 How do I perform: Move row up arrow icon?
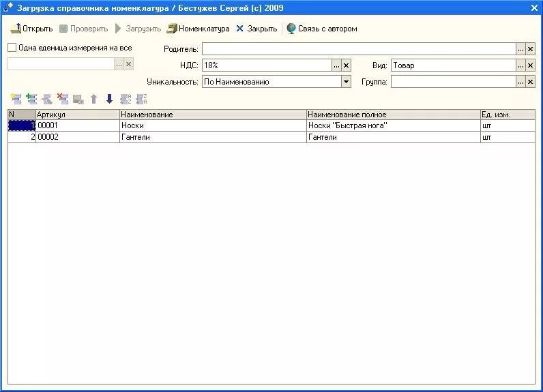coord(94,100)
